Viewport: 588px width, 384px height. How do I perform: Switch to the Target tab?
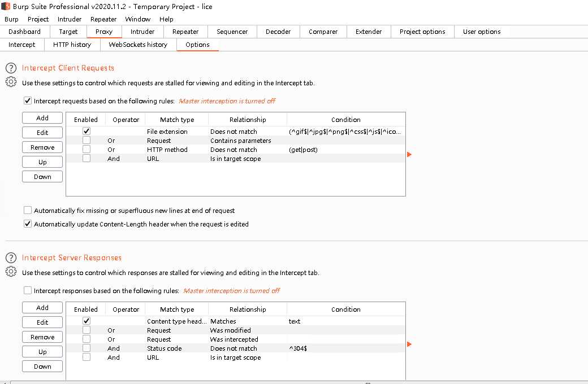[68, 32]
